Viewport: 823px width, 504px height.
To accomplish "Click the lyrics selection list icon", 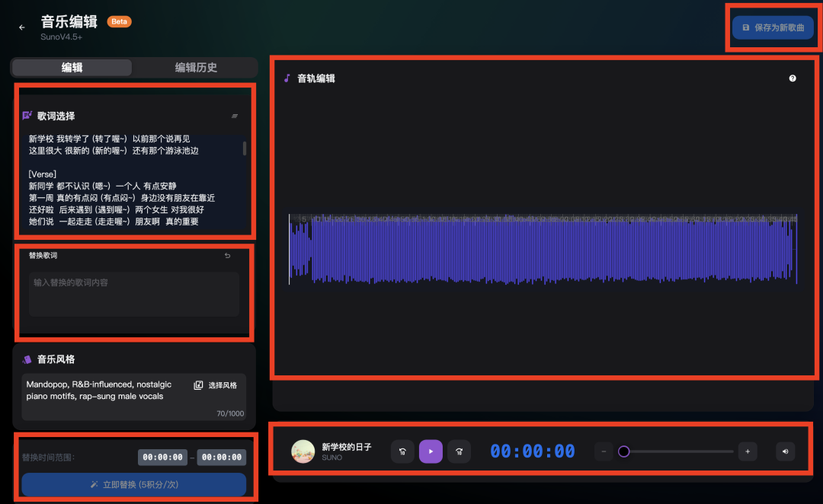I will [235, 116].
